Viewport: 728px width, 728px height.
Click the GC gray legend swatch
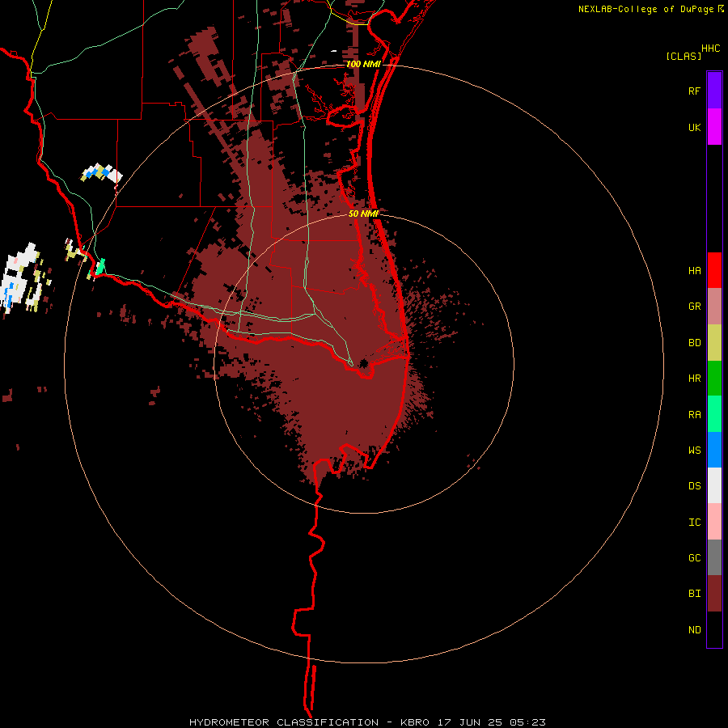(x=714, y=557)
